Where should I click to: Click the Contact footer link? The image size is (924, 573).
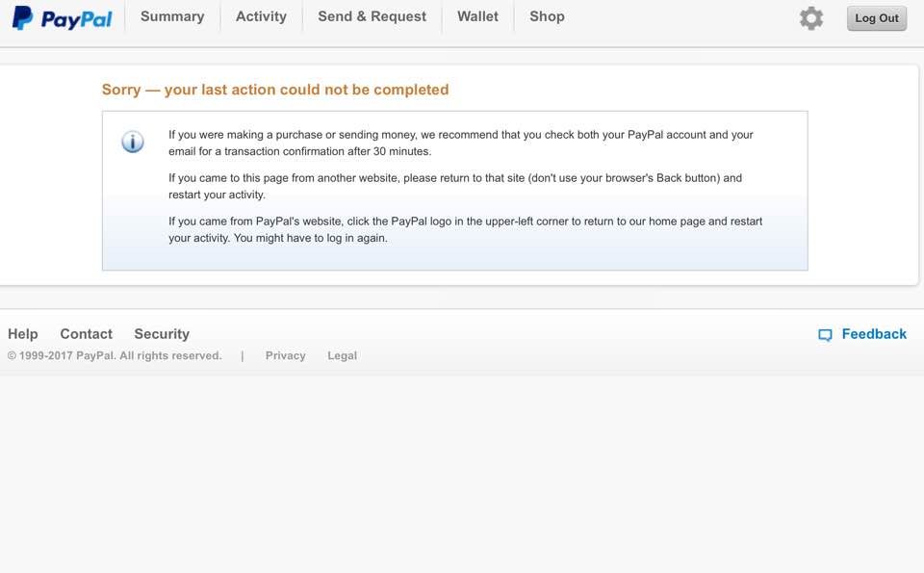[x=87, y=334]
